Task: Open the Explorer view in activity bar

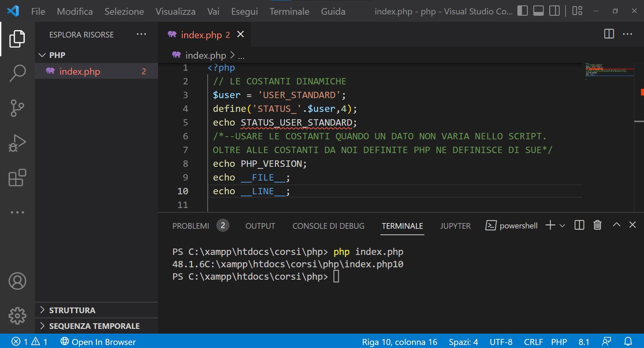Action: point(17,39)
